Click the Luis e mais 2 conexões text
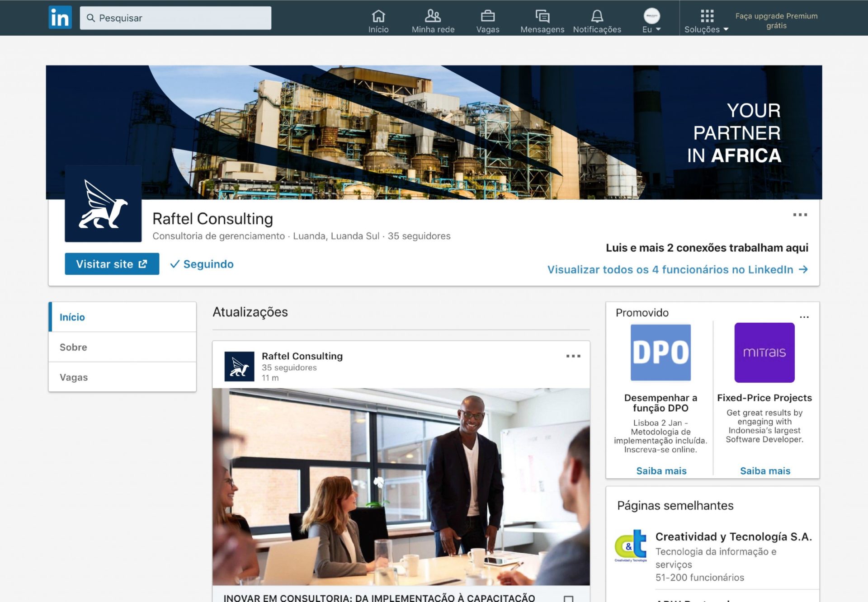This screenshot has height=602, width=868. [x=707, y=248]
